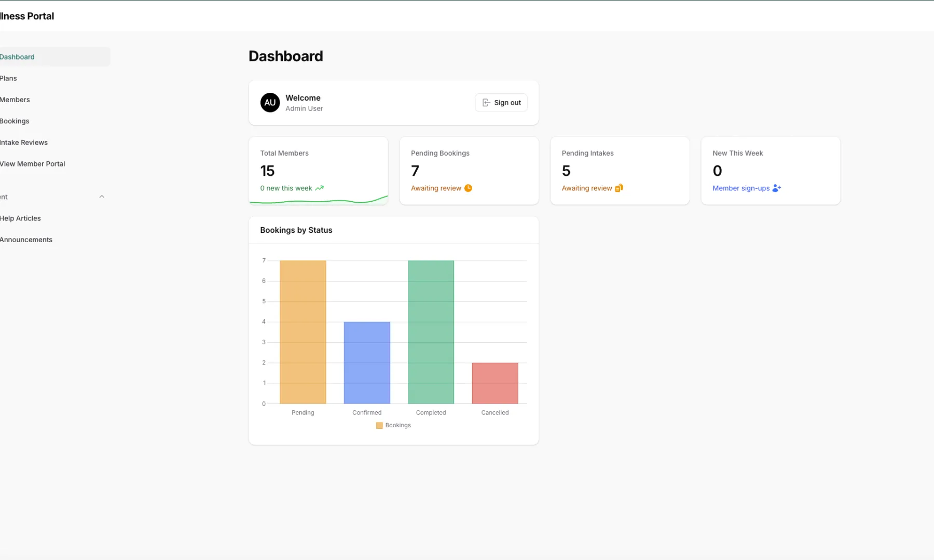The image size is (934, 560).
Task: Open View Member Portal
Action: 33,163
